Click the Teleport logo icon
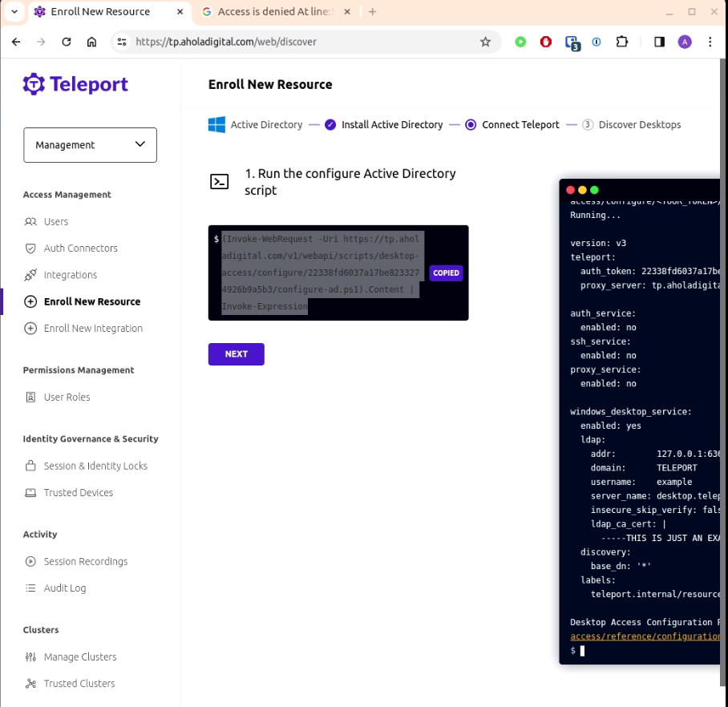Image resolution: width=728 pixels, height=707 pixels. 34,84
